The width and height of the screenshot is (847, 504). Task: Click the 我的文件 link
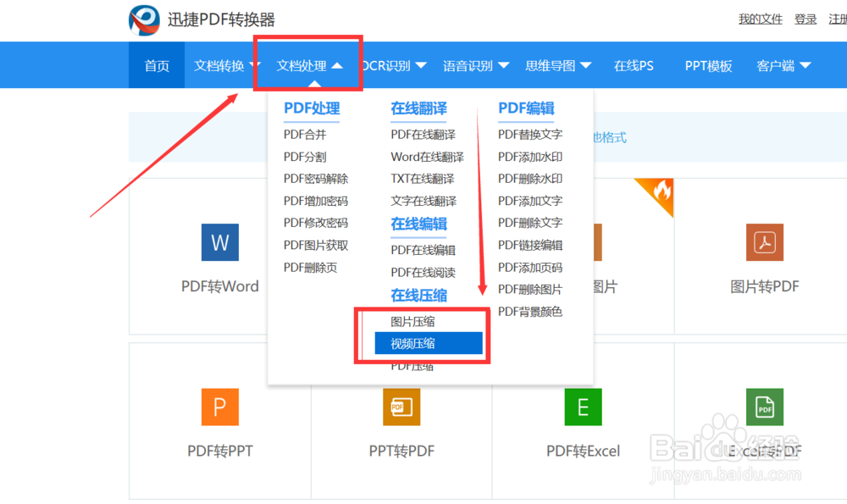[761, 19]
